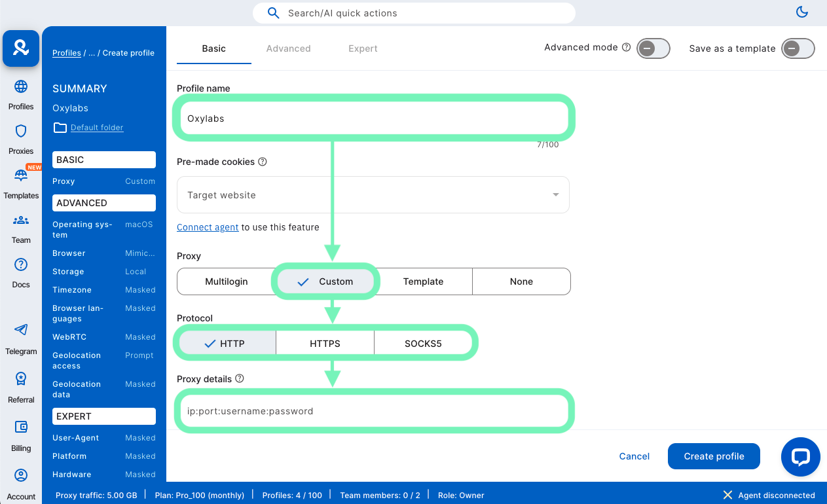
Task: Turn on Save as a template
Action: (798, 48)
